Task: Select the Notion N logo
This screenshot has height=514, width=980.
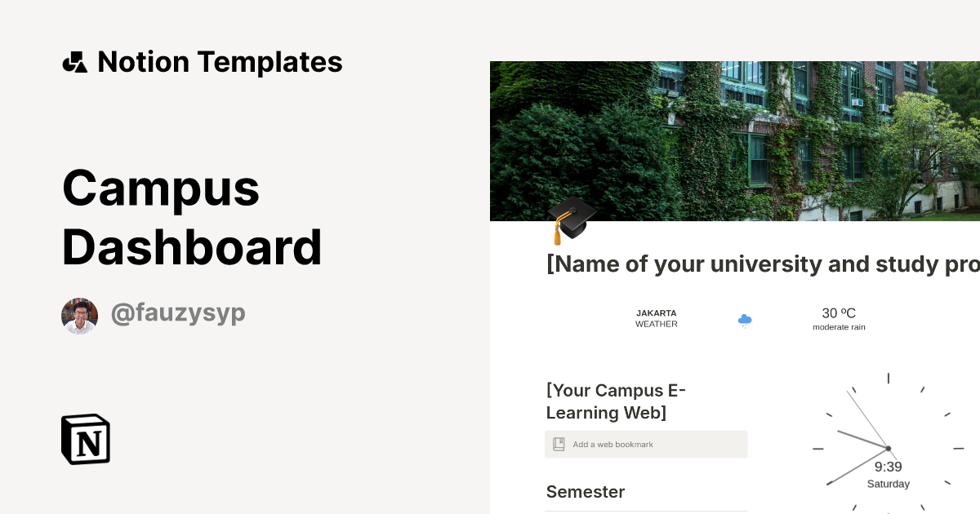Action: point(84,439)
